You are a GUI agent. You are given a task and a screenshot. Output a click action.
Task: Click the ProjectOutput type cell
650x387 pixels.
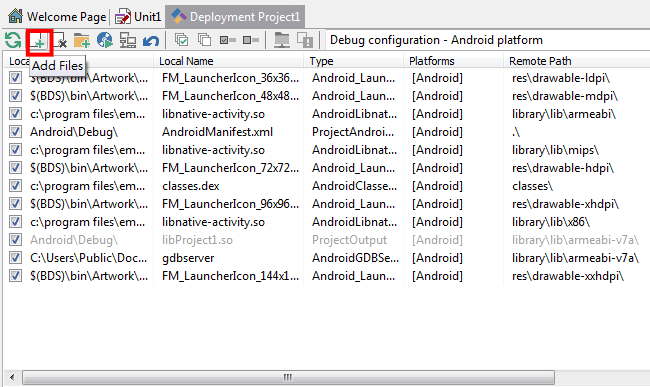349,240
